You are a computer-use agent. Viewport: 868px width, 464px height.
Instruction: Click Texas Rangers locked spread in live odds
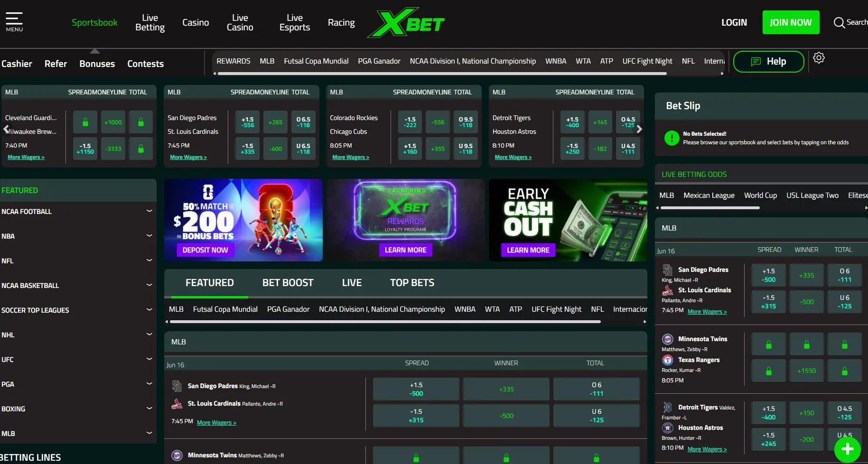click(769, 371)
